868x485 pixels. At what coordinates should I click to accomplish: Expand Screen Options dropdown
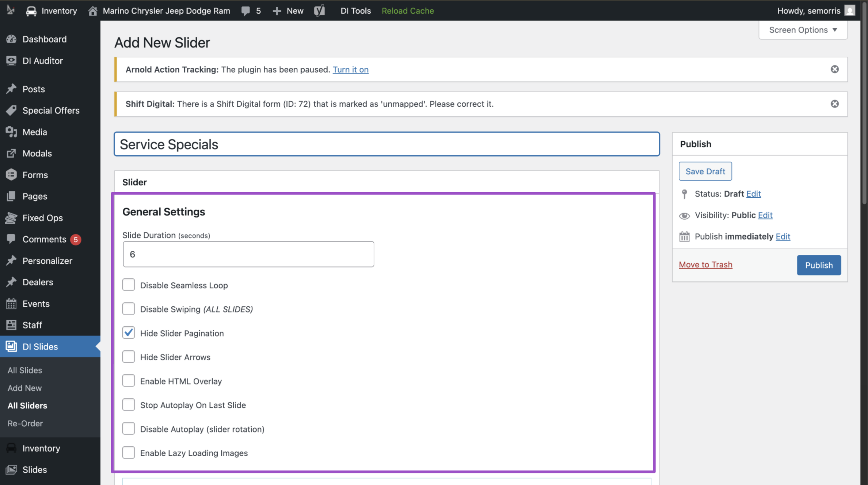[x=803, y=30]
